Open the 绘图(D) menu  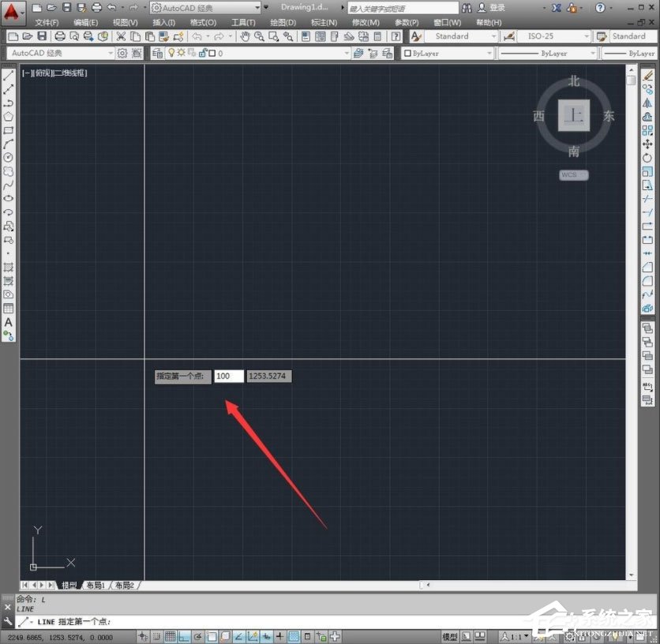[x=283, y=23]
